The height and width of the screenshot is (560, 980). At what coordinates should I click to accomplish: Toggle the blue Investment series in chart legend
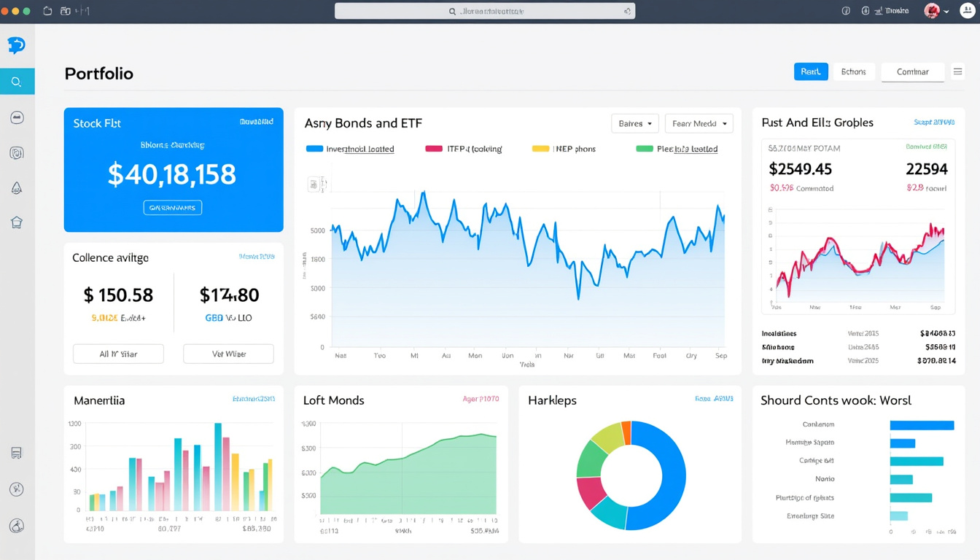click(350, 149)
